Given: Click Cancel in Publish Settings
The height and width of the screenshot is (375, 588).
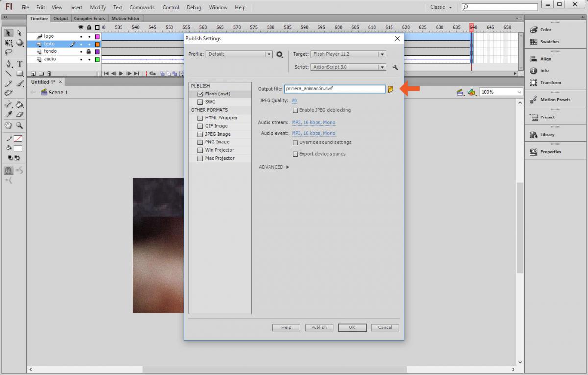Looking at the screenshot, I should (385, 328).
